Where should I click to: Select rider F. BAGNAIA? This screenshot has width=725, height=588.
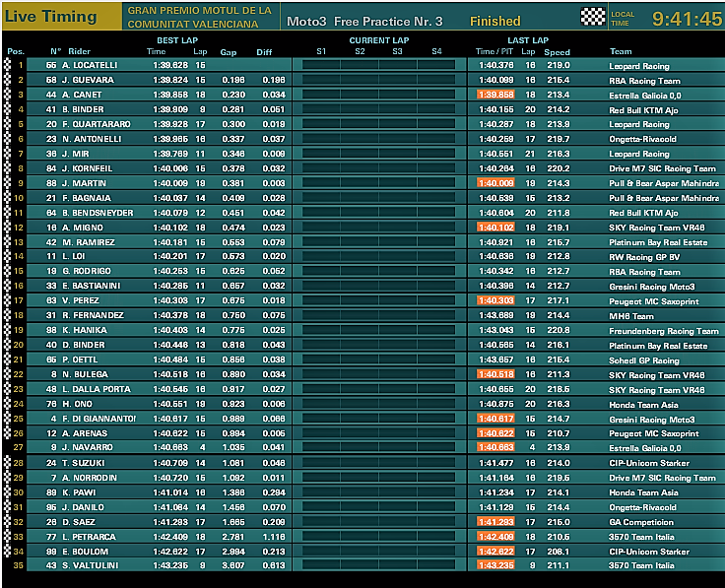click(x=87, y=198)
